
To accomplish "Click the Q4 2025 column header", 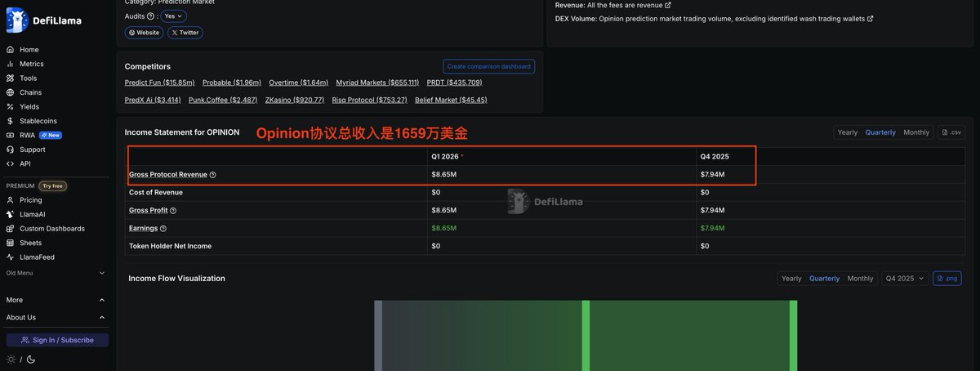I will [x=715, y=155].
